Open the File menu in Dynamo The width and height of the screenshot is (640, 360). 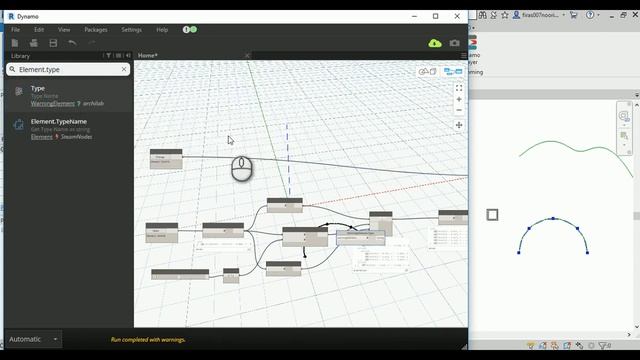pyautogui.click(x=16, y=29)
